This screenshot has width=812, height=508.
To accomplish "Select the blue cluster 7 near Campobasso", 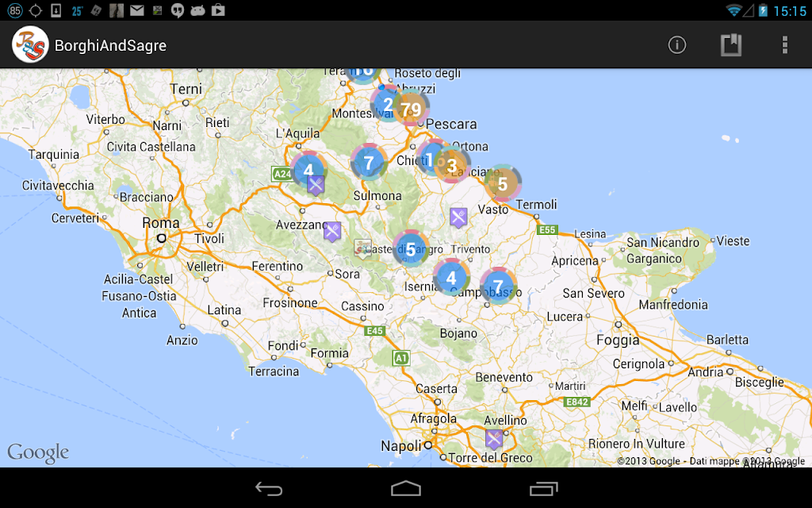I will [498, 286].
